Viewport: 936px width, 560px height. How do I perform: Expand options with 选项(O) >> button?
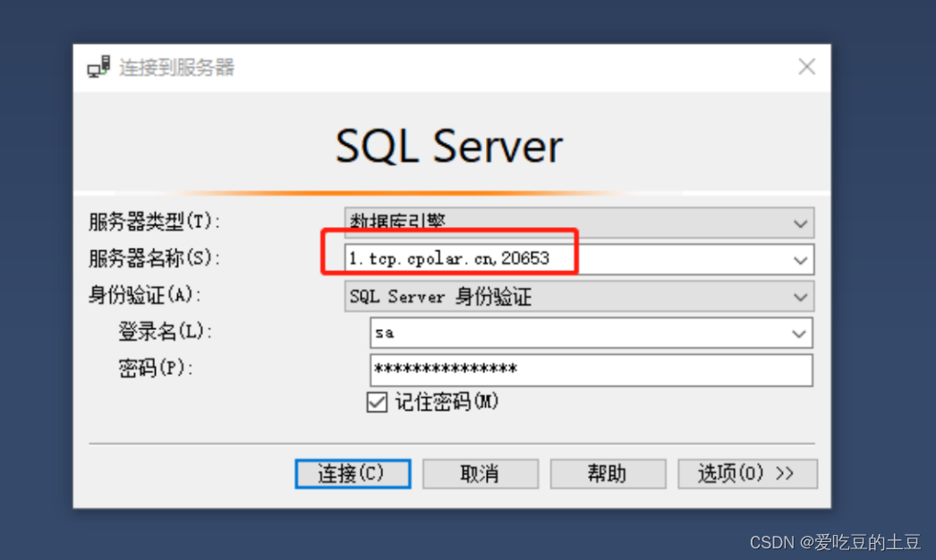747,473
